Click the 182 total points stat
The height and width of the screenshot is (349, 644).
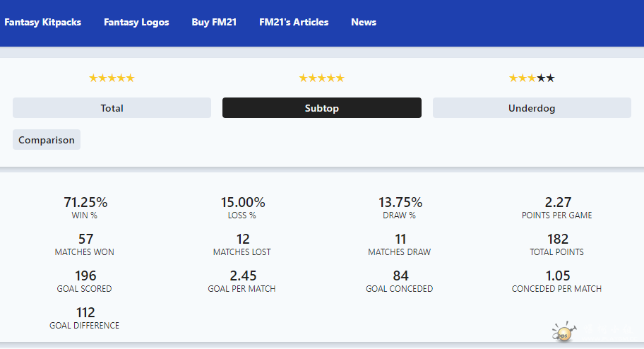coord(558,239)
